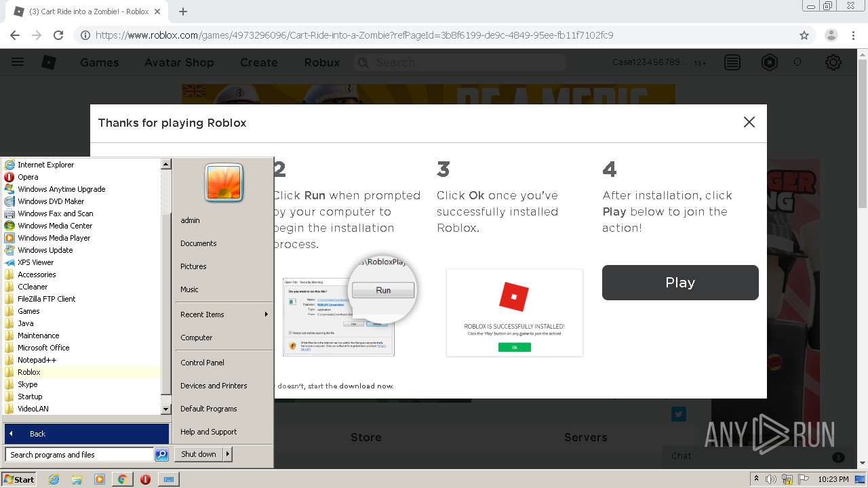Open the on-screen keyboard taskbar icon
The height and width of the screenshot is (488, 868).
(169, 479)
